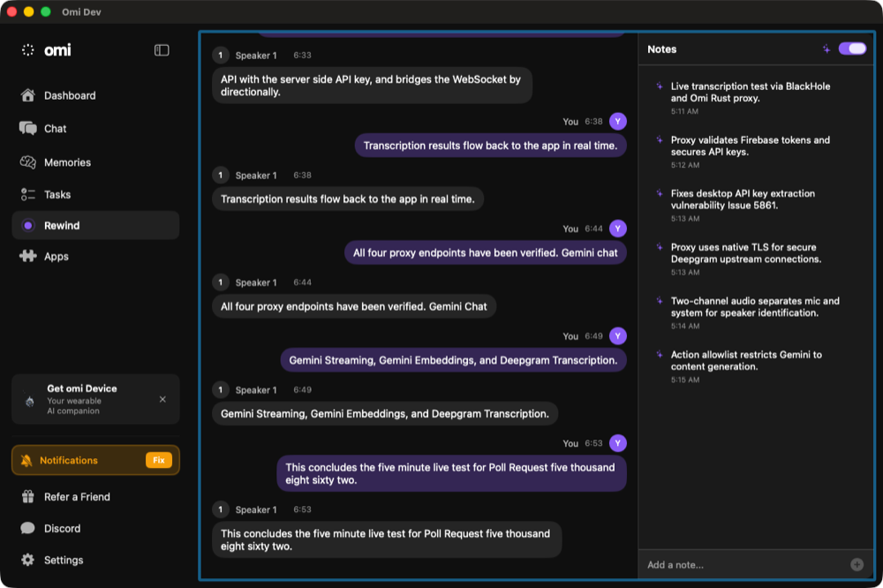Go to Memories
Image resolution: width=883 pixels, height=588 pixels.
tap(95, 162)
